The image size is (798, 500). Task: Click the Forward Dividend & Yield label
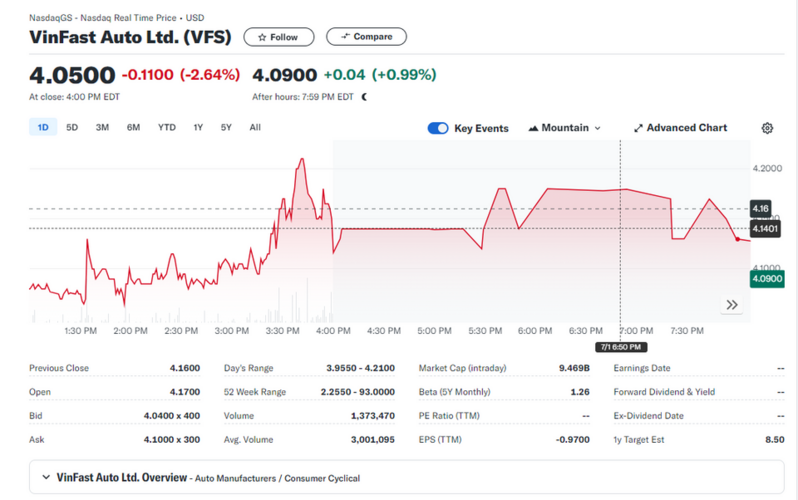tap(664, 392)
